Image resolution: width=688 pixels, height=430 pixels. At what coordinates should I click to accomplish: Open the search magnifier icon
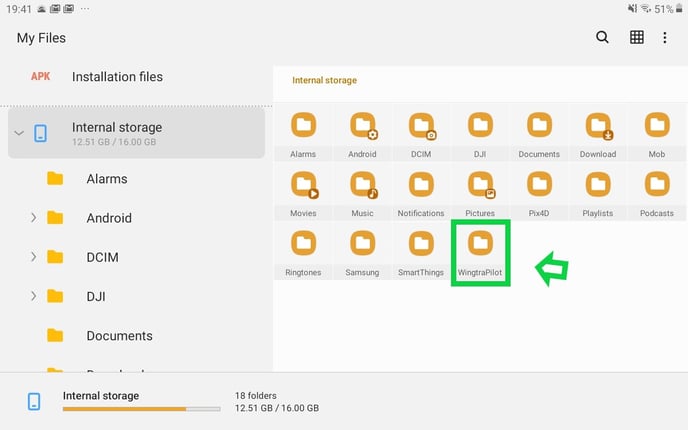pyautogui.click(x=602, y=38)
